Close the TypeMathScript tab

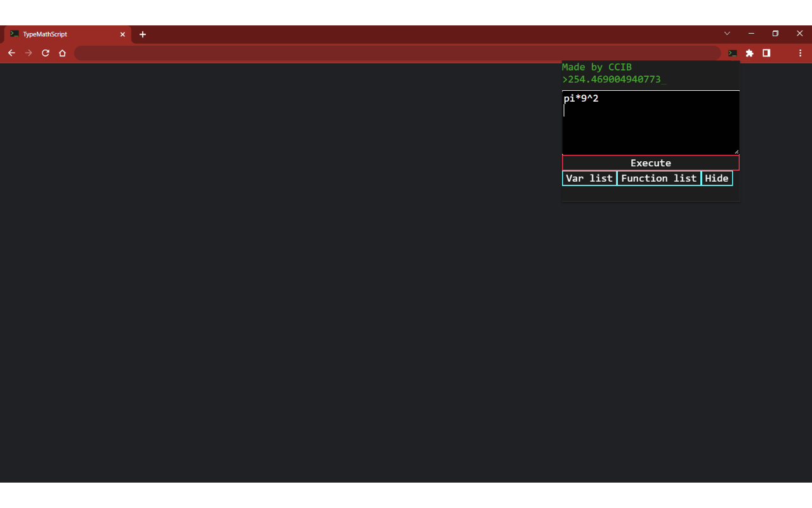tap(122, 34)
